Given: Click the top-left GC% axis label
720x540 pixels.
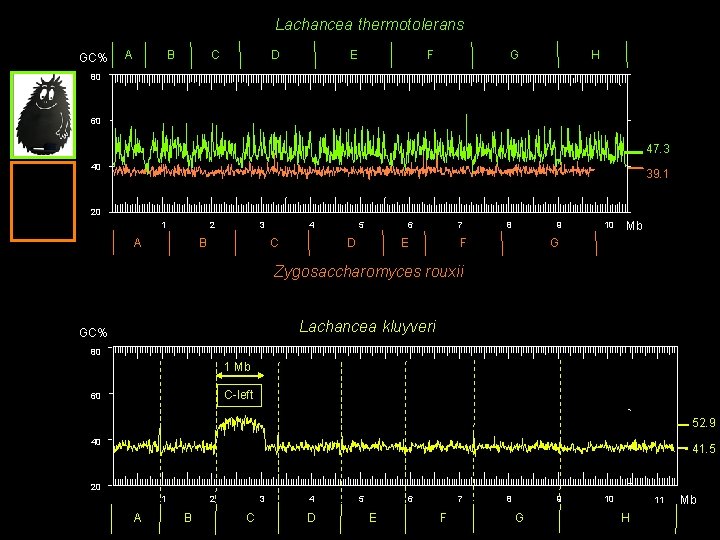Looking at the screenshot, I should [93, 58].
